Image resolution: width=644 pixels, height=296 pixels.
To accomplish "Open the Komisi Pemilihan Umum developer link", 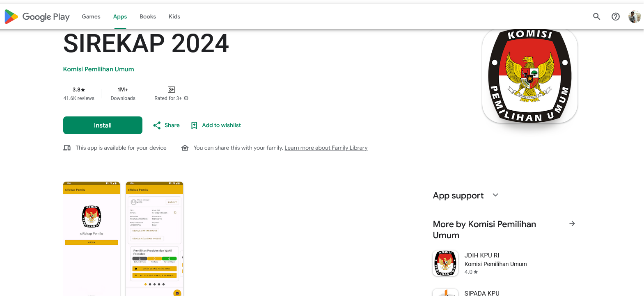I will (x=99, y=69).
